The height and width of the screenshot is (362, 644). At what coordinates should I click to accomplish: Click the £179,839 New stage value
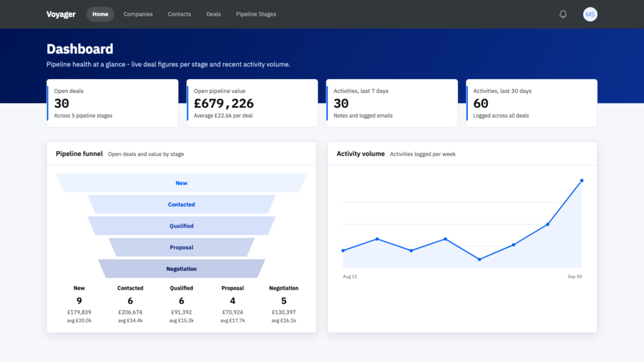(79, 312)
